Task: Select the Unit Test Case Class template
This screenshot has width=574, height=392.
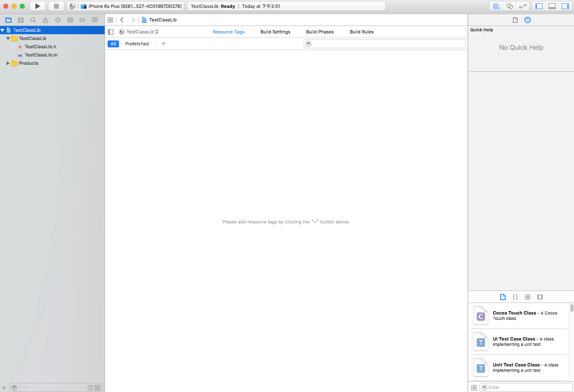Action: click(x=518, y=368)
